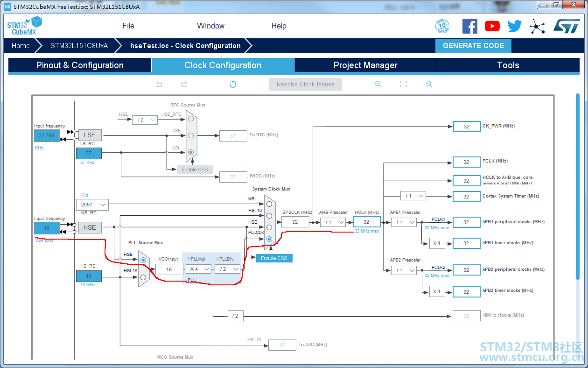This screenshot has width=588, height=368.
Task: Click the MX icon in title bar
Action: [7, 7]
